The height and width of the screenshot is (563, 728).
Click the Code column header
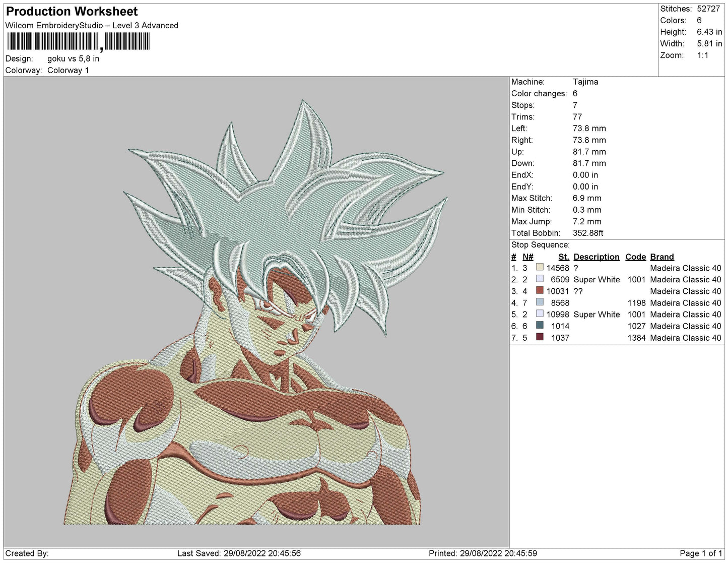coord(636,257)
